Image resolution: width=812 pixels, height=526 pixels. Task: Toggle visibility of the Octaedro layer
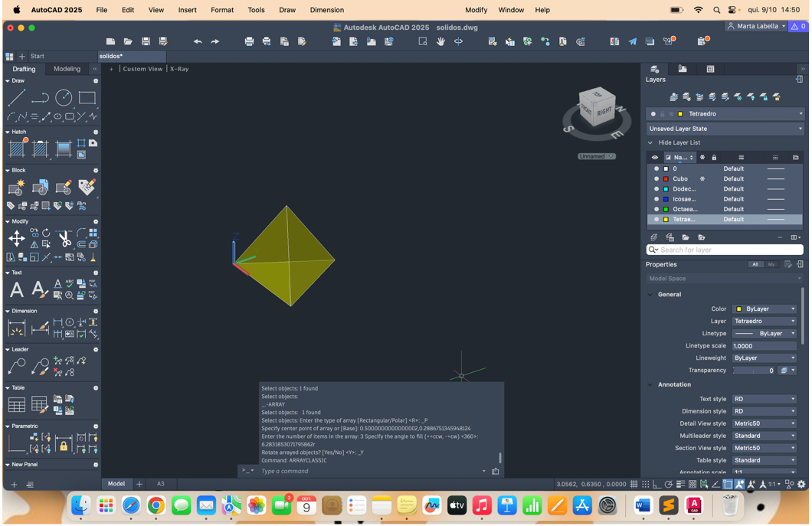click(656, 209)
